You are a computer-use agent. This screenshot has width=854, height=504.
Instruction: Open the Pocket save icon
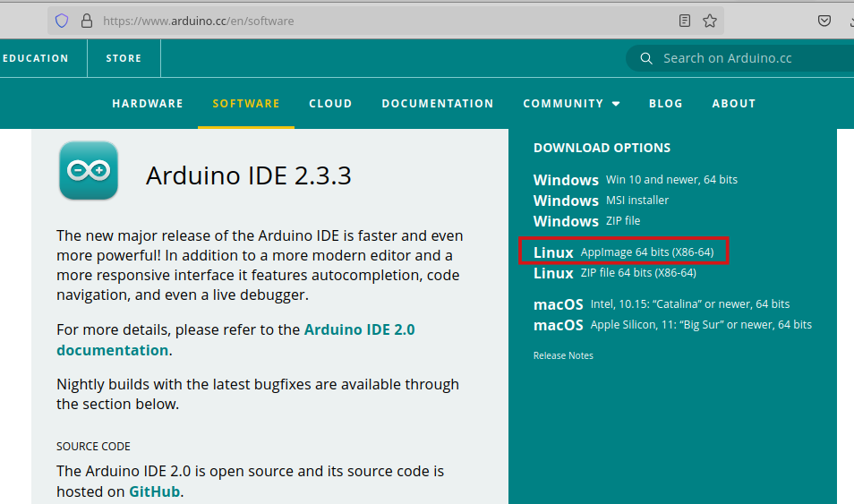coord(824,21)
